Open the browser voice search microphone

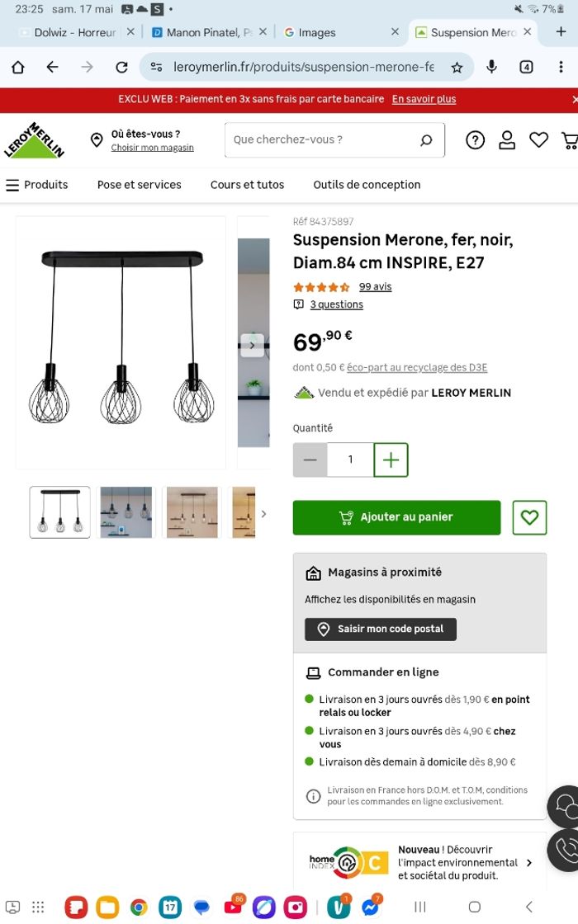pos(491,67)
